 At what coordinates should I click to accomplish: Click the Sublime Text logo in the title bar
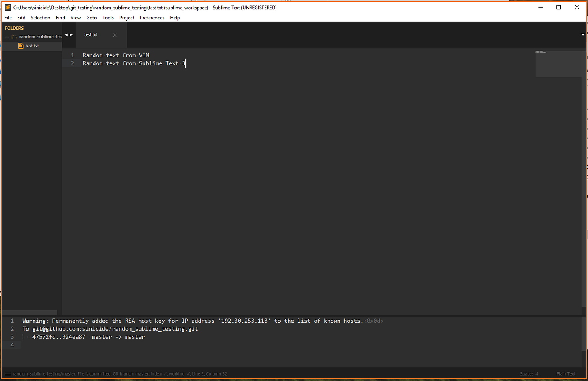(8, 7)
